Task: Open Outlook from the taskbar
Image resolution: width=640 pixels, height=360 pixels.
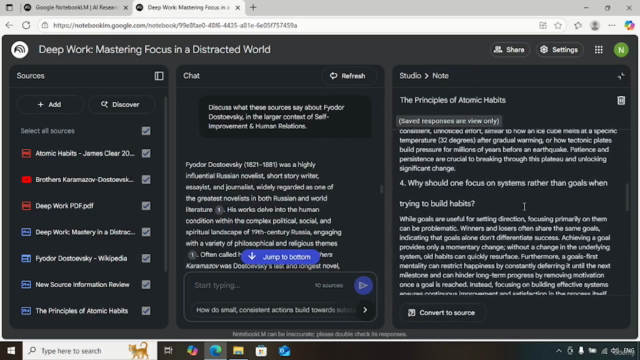Action: pos(284,351)
